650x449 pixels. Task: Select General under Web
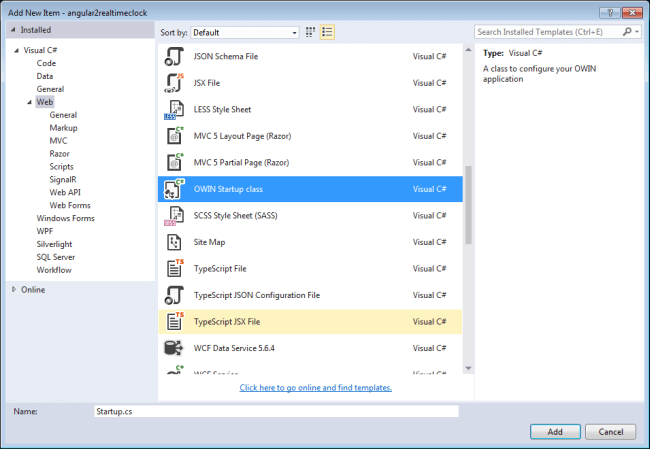pyautogui.click(x=63, y=115)
